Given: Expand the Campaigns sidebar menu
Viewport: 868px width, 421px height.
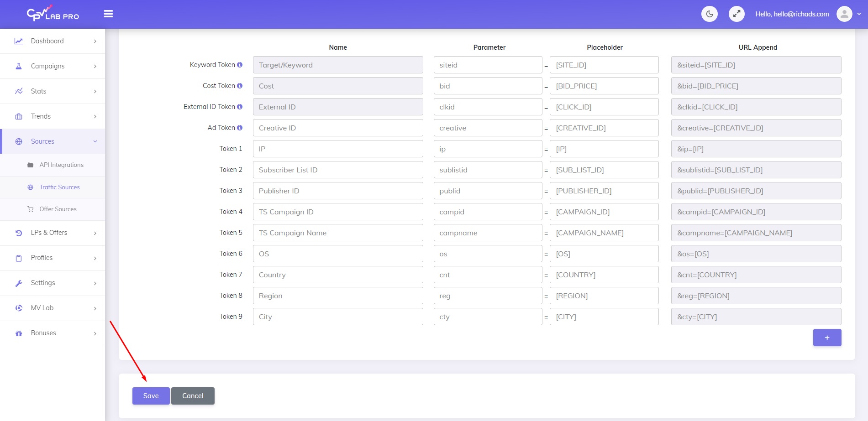Looking at the screenshot, I should 53,66.
